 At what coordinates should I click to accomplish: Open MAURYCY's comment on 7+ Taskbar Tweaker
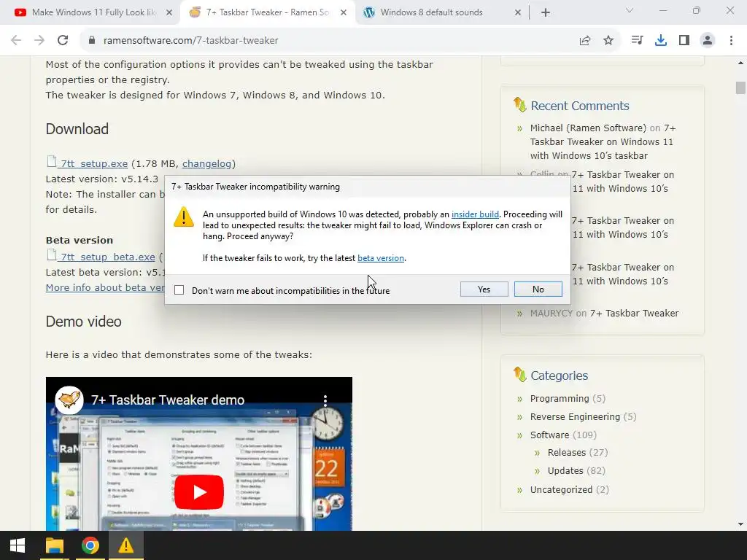pyautogui.click(x=634, y=313)
